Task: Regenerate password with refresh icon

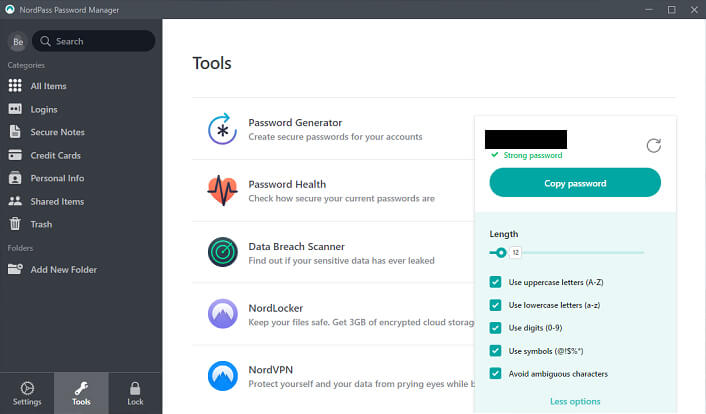Action: [x=654, y=146]
